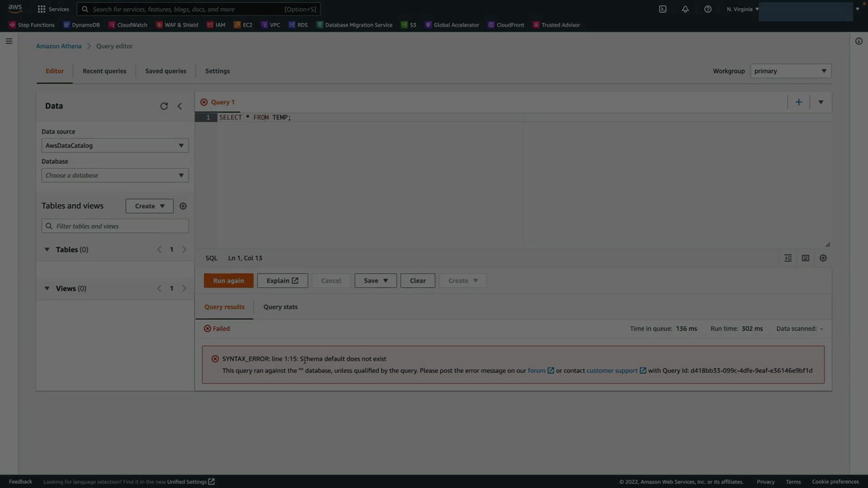Open the N. Virginia region dropdown
Viewport: 868px width, 488px height.
(743, 9)
